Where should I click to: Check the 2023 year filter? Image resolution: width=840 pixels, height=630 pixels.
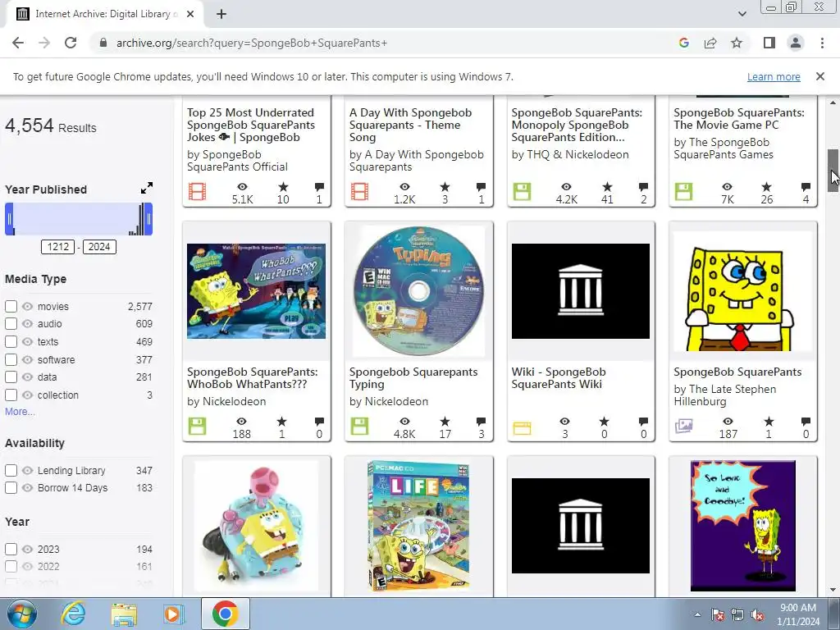11,549
